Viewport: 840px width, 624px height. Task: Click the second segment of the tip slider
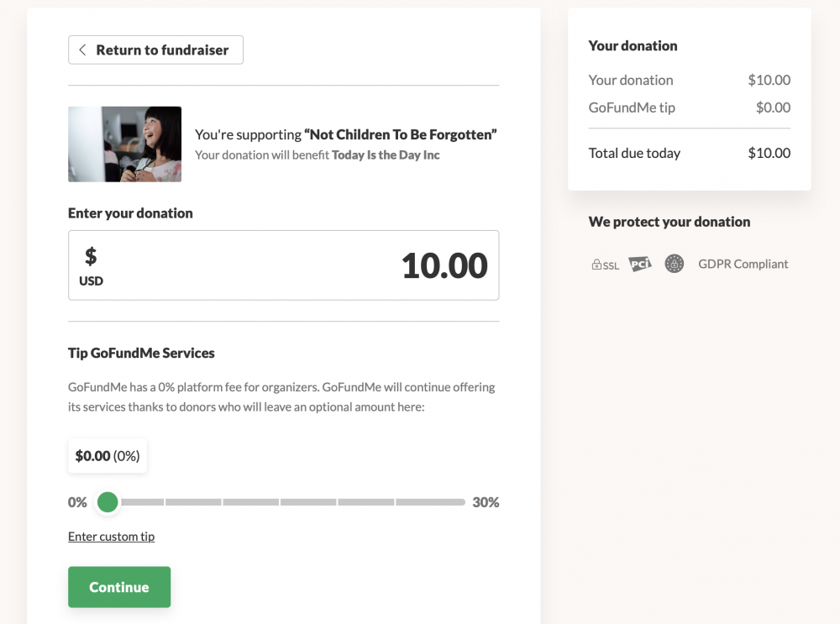(x=193, y=502)
